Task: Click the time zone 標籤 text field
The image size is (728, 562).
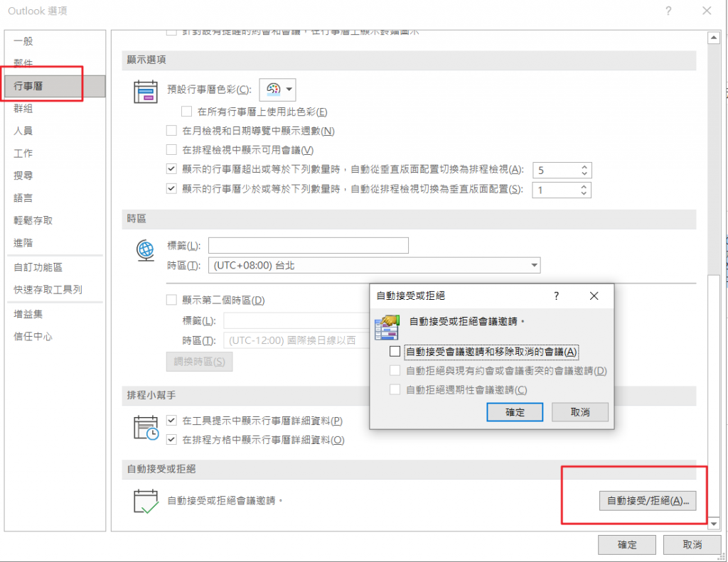Action: point(309,246)
